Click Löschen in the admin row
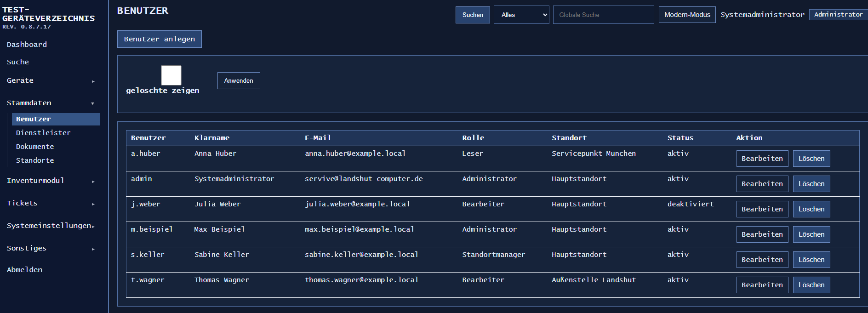Image resolution: width=868 pixels, height=313 pixels. pos(811,184)
